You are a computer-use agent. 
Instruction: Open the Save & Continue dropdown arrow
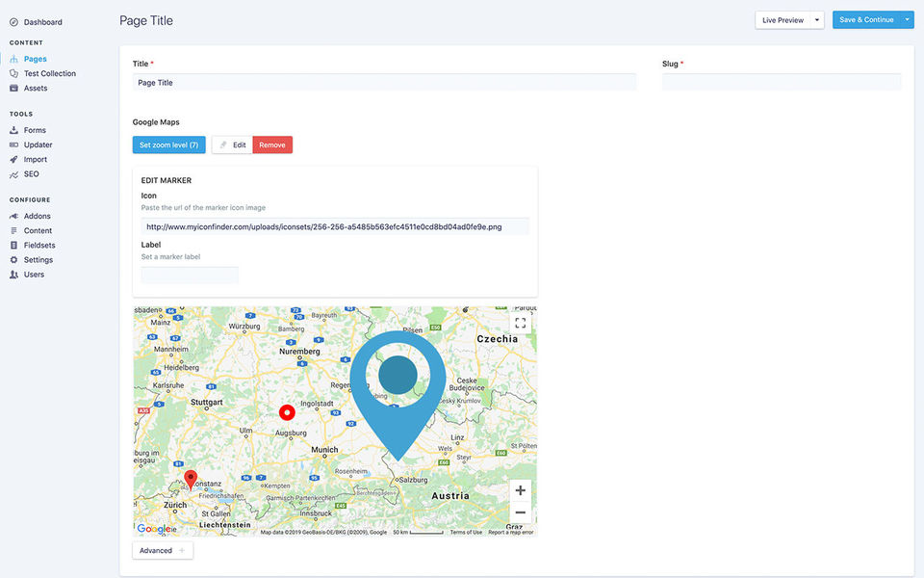click(908, 20)
